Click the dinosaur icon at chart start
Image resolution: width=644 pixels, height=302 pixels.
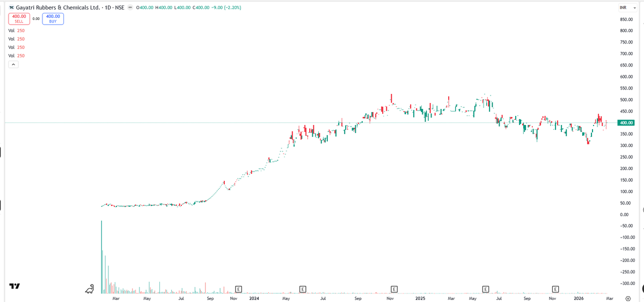[x=90, y=289]
